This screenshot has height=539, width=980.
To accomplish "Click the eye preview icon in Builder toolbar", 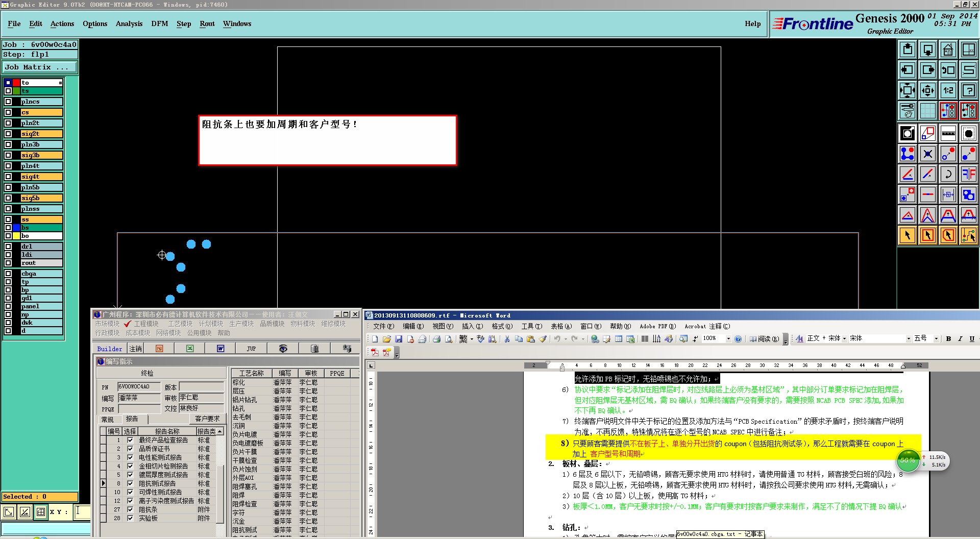I will (x=283, y=349).
